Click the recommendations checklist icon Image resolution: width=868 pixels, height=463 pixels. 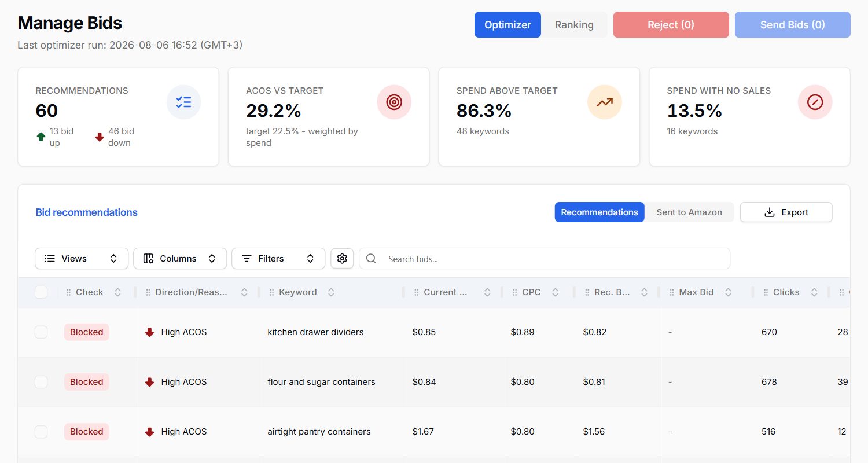pyautogui.click(x=183, y=102)
